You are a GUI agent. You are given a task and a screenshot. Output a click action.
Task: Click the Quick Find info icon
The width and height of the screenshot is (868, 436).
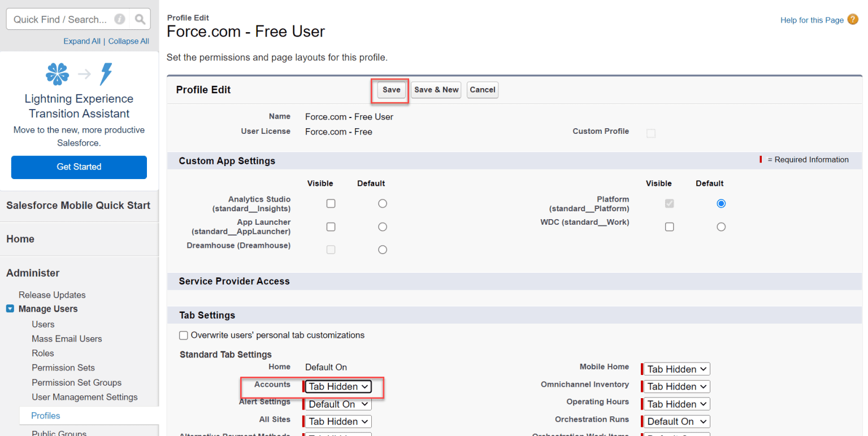coord(119,19)
